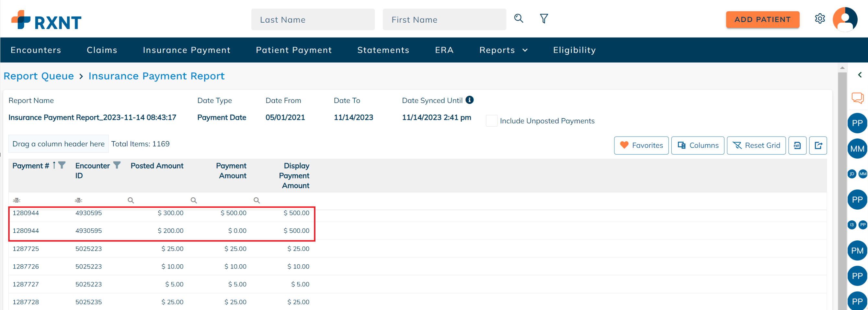Enable Include Unposted Payments
Screen dimensions: 868x310
tap(492, 120)
